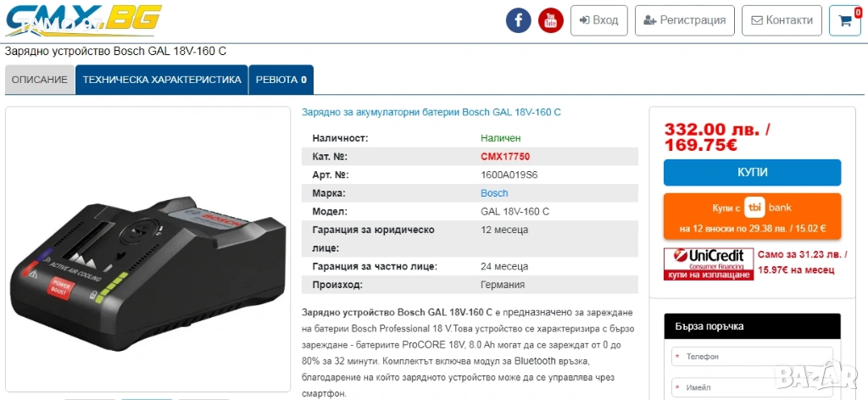Open the Регистрация page
Screen dimensions: 868x400
[685, 20]
